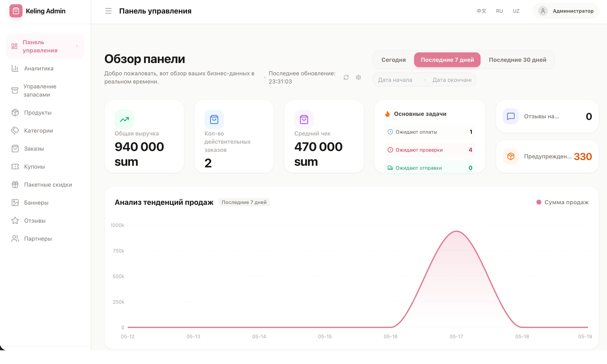607x364 pixels.
Task: Click the chart peak at 05-17
Action: [456, 231]
